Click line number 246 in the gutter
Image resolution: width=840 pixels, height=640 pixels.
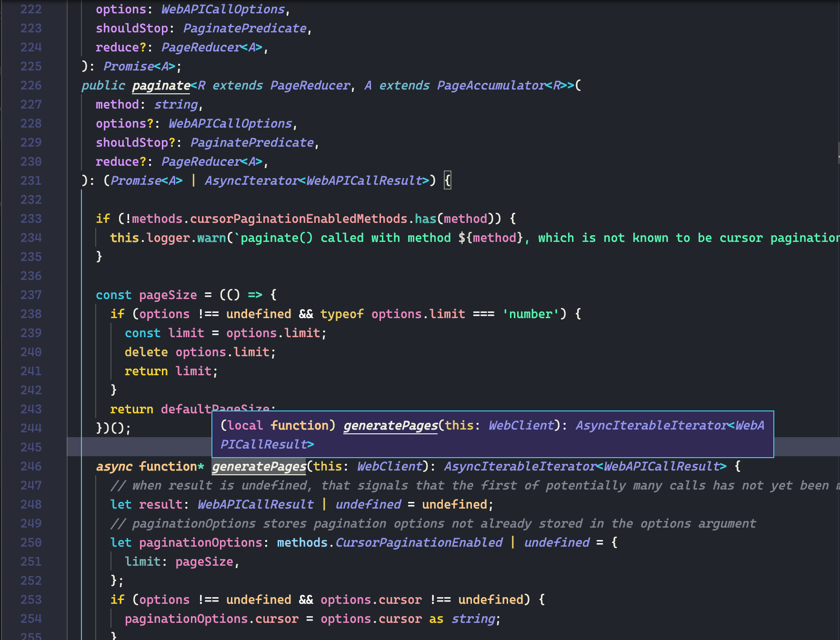31,466
